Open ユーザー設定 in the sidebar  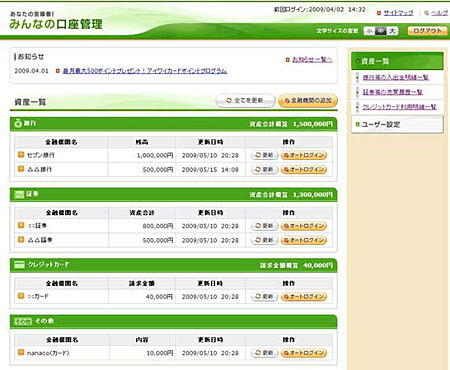pyautogui.click(x=397, y=125)
